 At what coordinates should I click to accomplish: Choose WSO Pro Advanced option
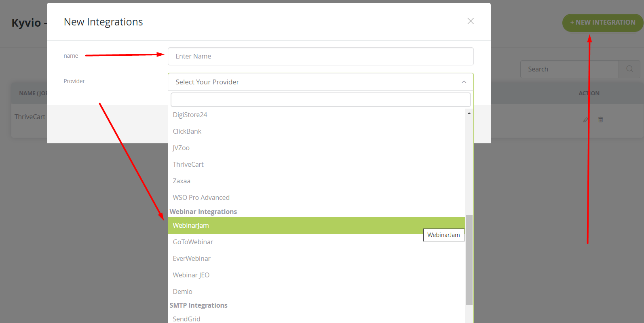click(x=317, y=197)
